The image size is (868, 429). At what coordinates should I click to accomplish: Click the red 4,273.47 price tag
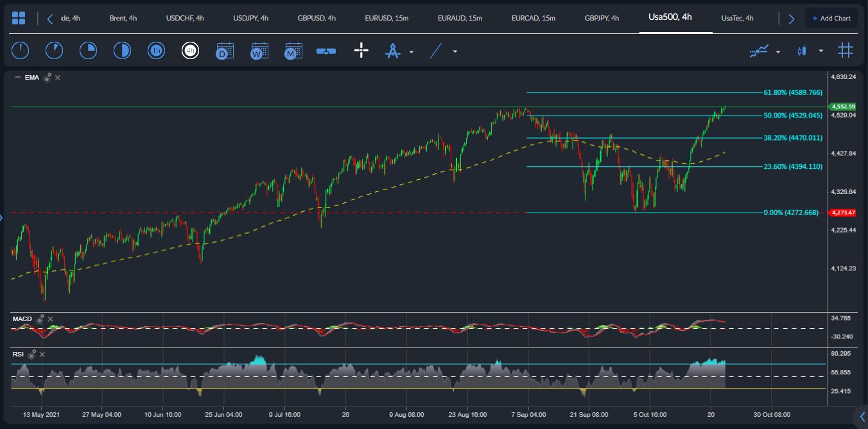tap(843, 212)
